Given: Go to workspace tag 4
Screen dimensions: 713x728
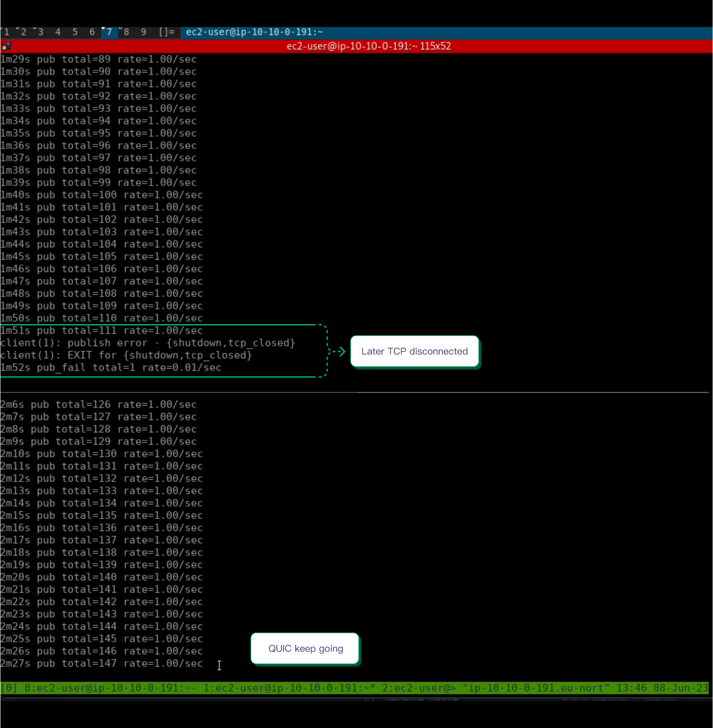Looking at the screenshot, I should coord(58,32).
